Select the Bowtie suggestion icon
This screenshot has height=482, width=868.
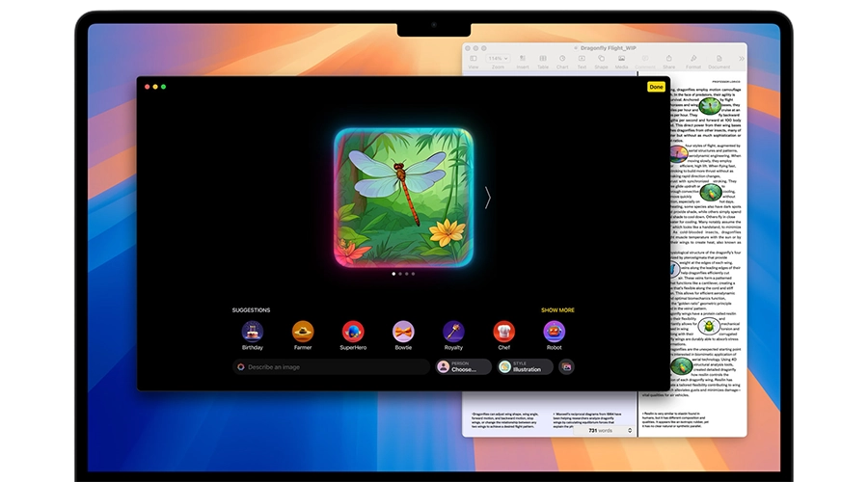click(x=403, y=332)
